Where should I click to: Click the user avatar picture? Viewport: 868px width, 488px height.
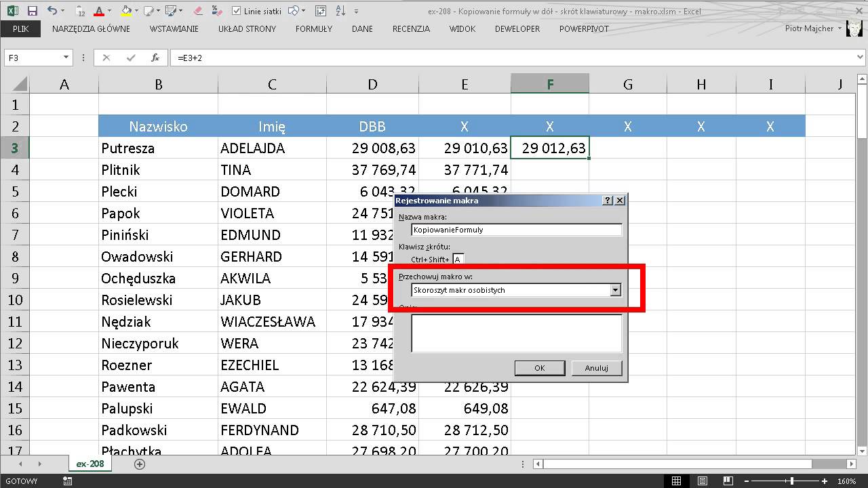854,29
